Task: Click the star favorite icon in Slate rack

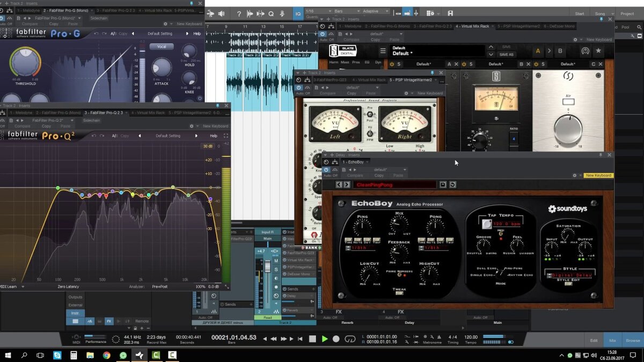Action: pos(598,51)
